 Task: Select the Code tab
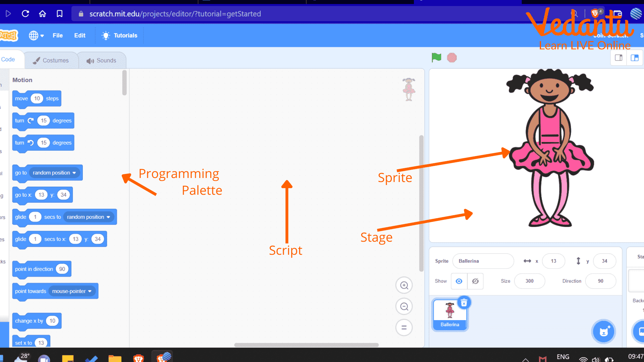click(x=8, y=60)
